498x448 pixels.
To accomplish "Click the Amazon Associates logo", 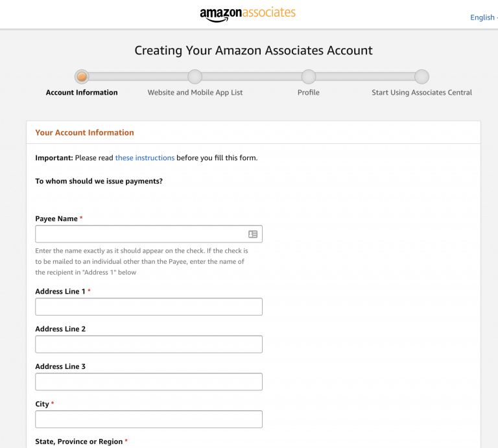I will [248, 14].
